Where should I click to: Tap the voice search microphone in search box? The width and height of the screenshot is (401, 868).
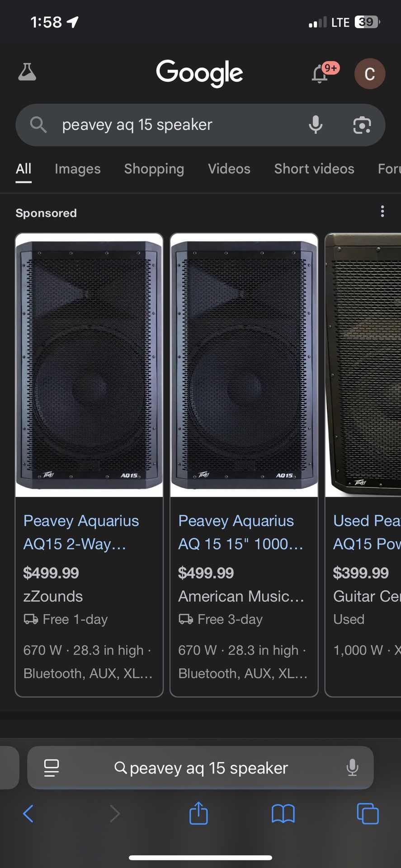pos(316,125)
